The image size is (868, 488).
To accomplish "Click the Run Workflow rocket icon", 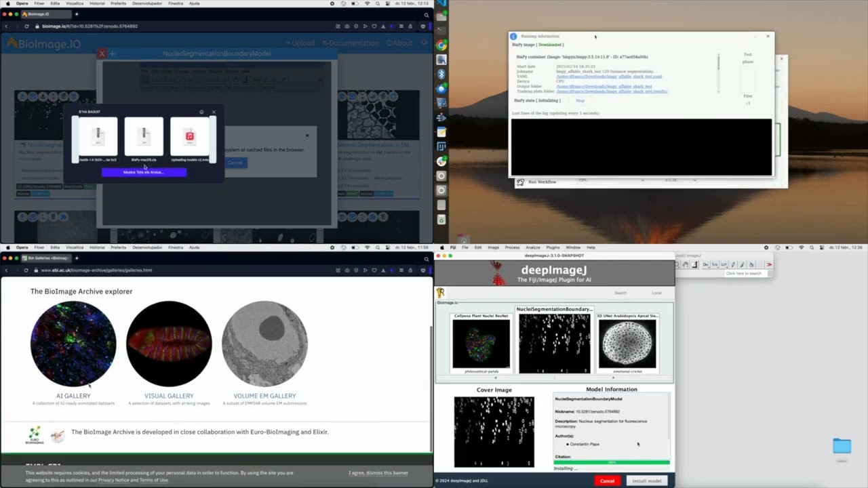I will (x=520, y=182).
